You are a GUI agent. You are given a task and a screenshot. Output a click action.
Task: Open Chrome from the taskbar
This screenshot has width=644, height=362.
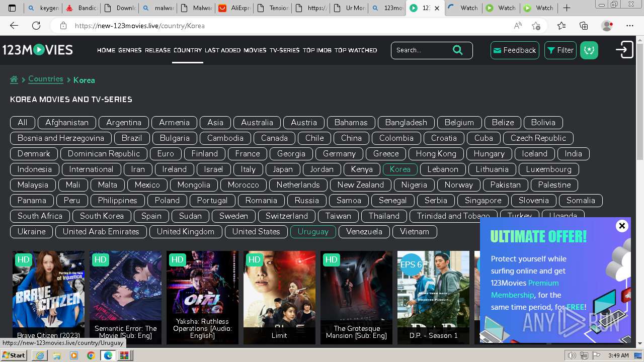tap(91, 355)
